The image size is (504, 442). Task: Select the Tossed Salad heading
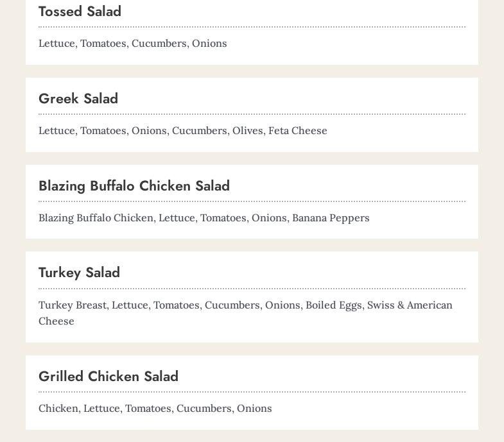(80, 12)
